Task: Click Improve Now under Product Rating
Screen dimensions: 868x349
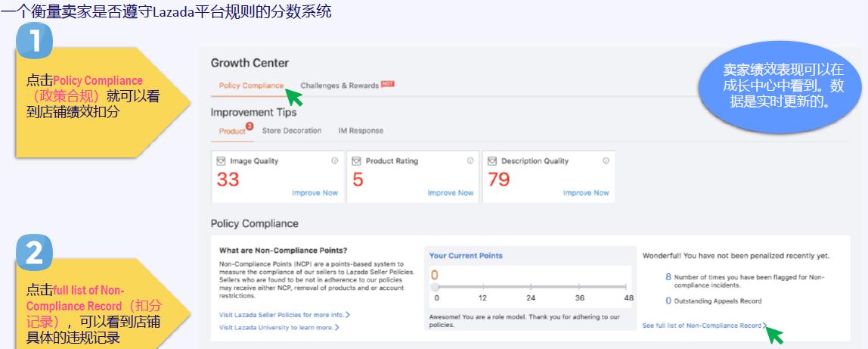Action: (x=451, y=193)
